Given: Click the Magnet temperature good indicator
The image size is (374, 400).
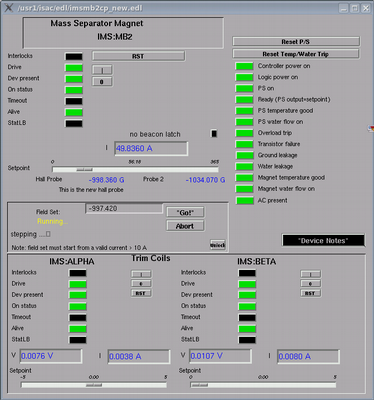Looking at the screenshot, I should click(244, 178).
